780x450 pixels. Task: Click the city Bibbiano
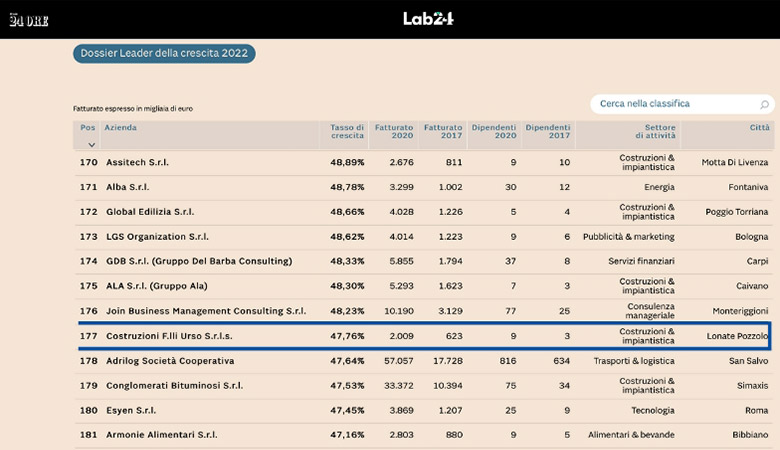click(750, 435)
